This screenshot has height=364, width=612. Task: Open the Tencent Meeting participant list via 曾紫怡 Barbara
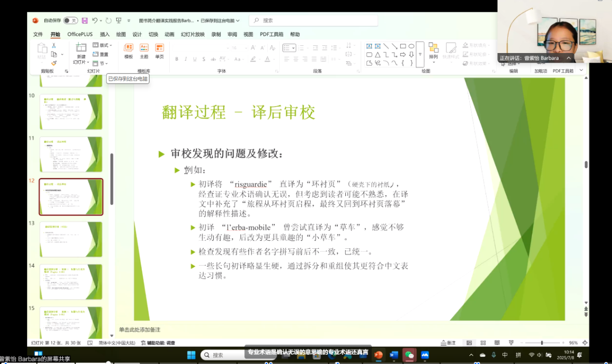tap(537, 58)
